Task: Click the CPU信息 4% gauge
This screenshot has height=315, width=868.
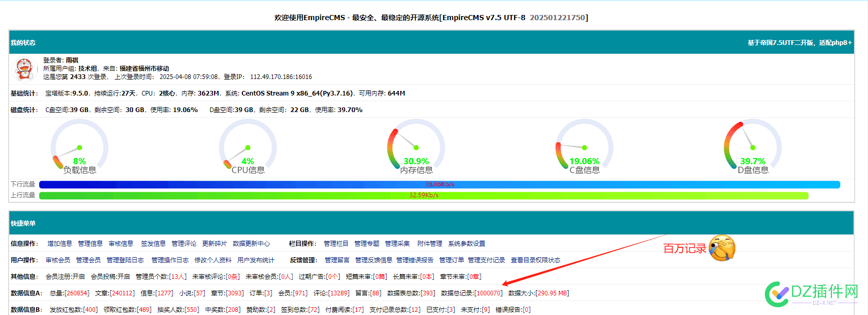Action: click(248, 147)
